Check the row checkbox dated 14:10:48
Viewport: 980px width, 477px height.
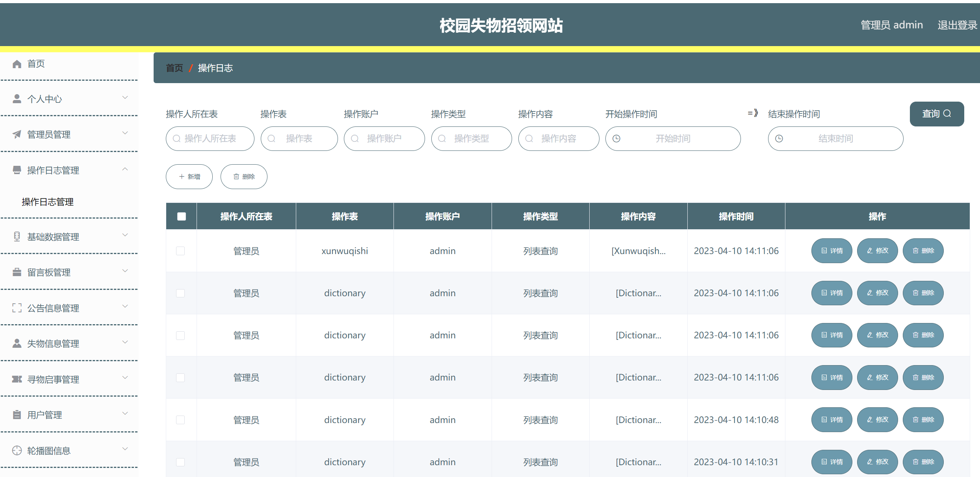pos(180,420)
